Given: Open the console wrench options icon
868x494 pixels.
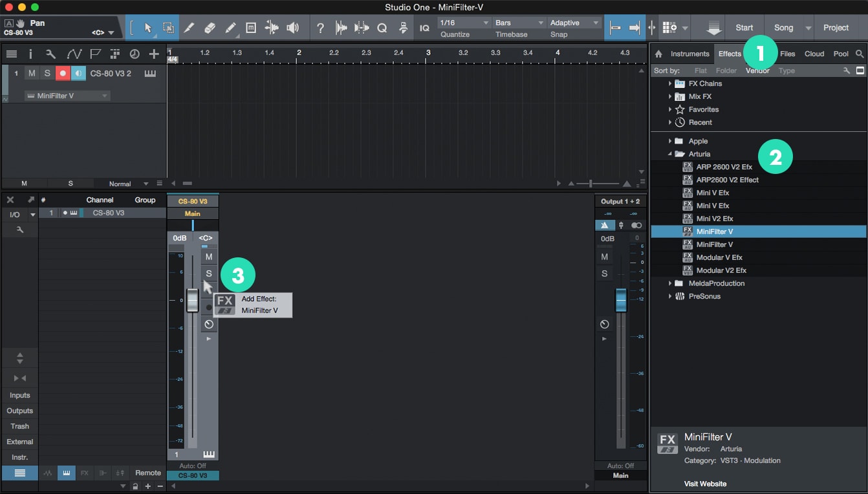Looking at the screenshot, I should 20,230.
